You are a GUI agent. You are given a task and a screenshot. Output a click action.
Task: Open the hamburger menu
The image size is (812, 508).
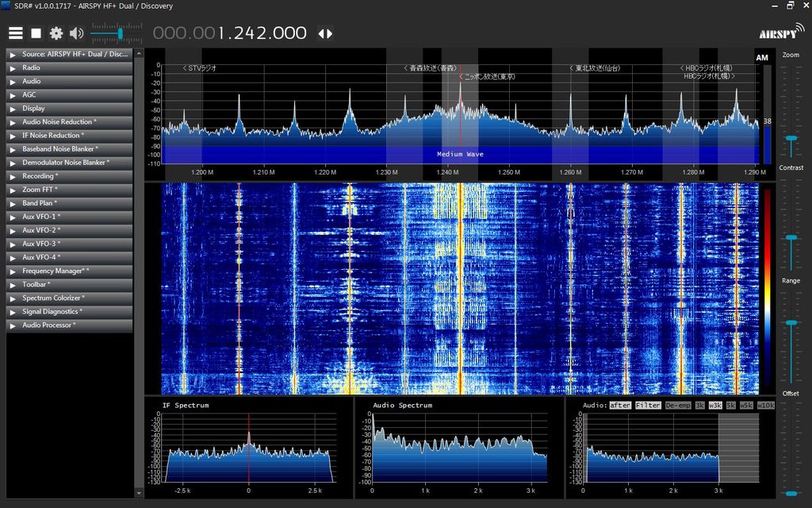(x=15, y=33)
